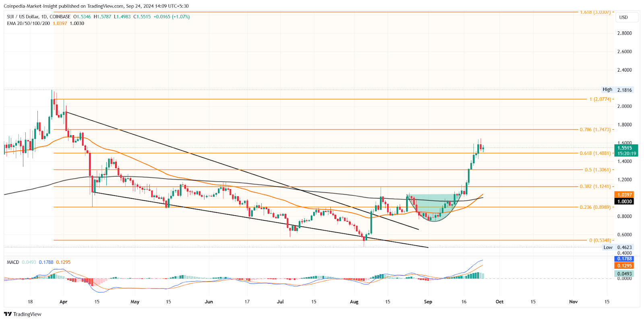Click the 0.8000 price scale label

[x=625, y=216]
